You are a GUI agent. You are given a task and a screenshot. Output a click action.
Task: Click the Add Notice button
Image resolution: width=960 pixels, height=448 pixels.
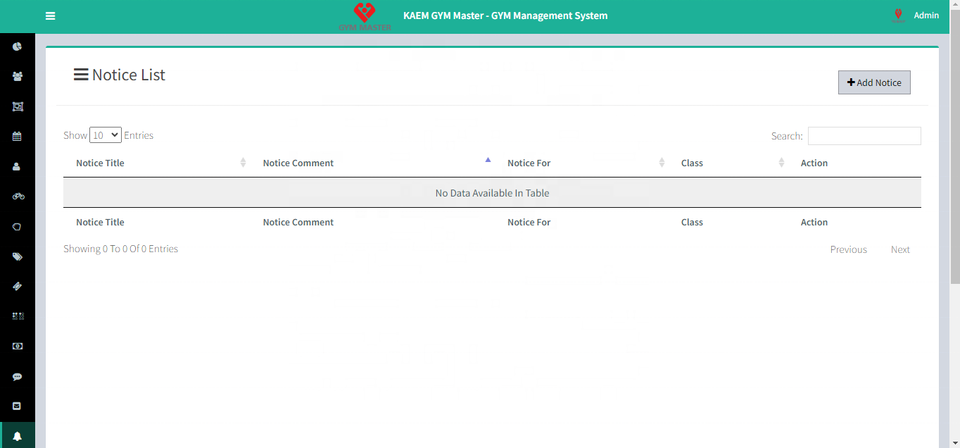click(x=874, y=83)
